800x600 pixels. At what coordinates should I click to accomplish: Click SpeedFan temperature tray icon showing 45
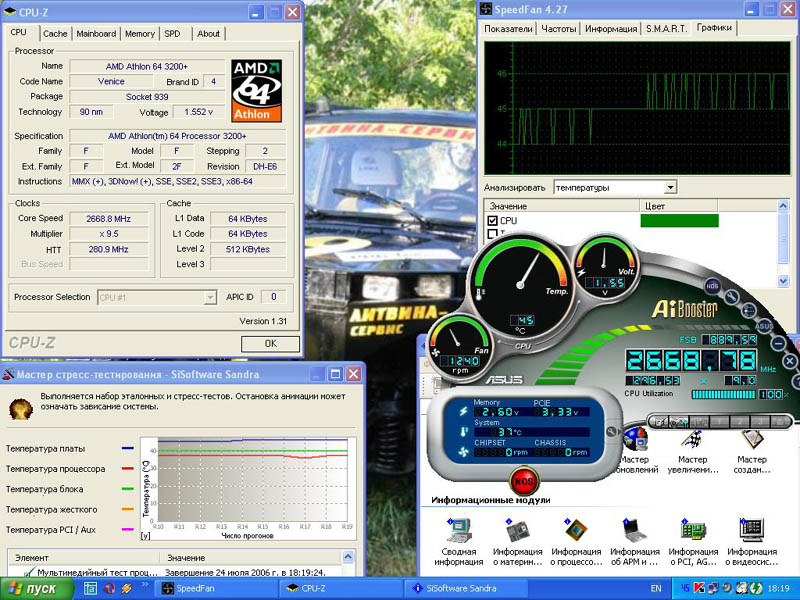[686, 588]
